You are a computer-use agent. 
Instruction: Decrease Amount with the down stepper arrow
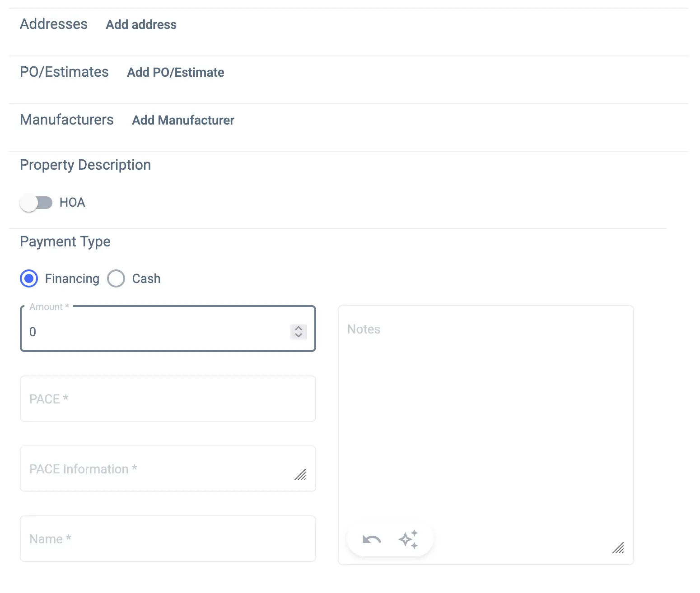pos(299,335)
